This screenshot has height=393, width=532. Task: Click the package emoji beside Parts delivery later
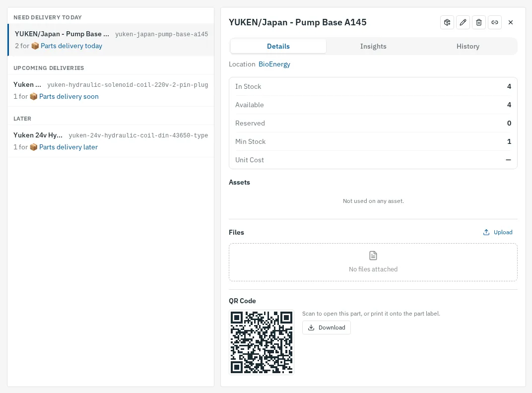(33, 147)
